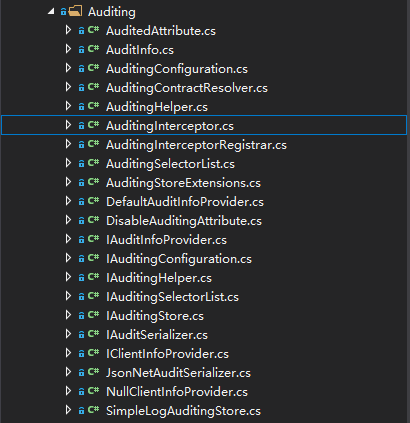Expand the AuditingConfiguration.cs node
The width and height of the screenshot is (410, 423).
[68, 68]
